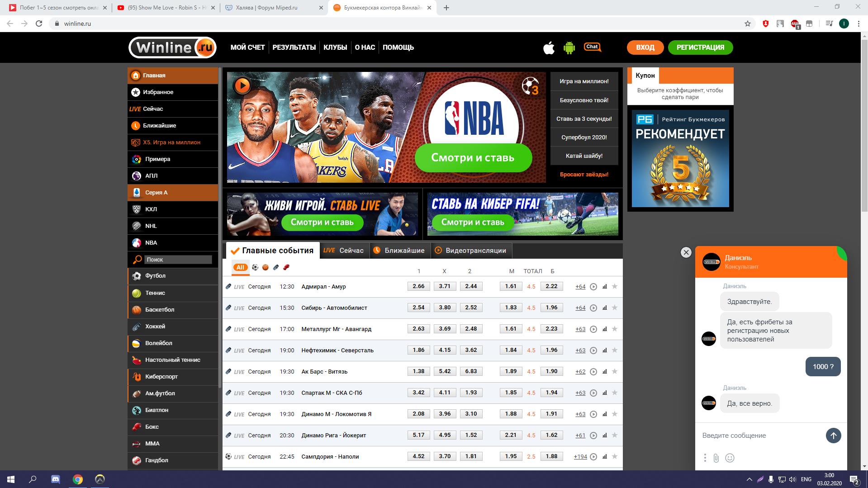Viewport: 868px width, 488px height.
Task: Switch to the Видеотрансляции tab
Action: point(471,251)
